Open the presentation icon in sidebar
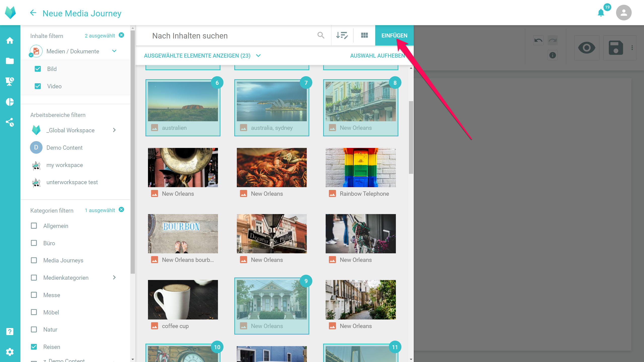This screenshot has height=362, width=644. point(10,81)
